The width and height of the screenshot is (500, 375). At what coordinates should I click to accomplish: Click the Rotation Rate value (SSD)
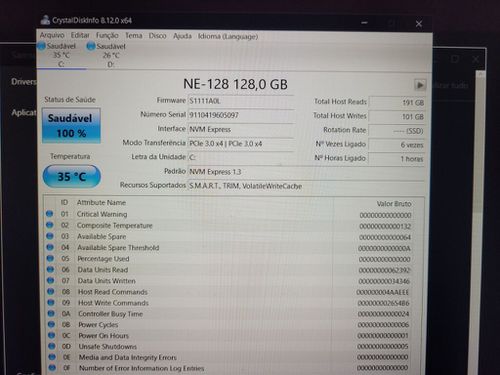point(397,131)
